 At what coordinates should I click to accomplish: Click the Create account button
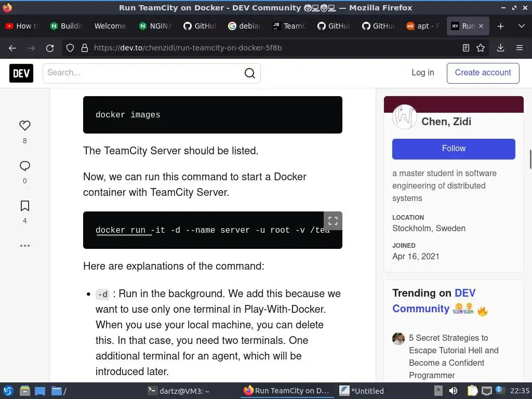tap(483, 73)
